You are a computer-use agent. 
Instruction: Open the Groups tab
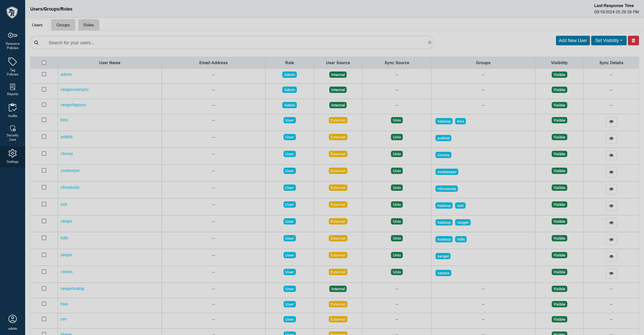[x=63, y=25]
